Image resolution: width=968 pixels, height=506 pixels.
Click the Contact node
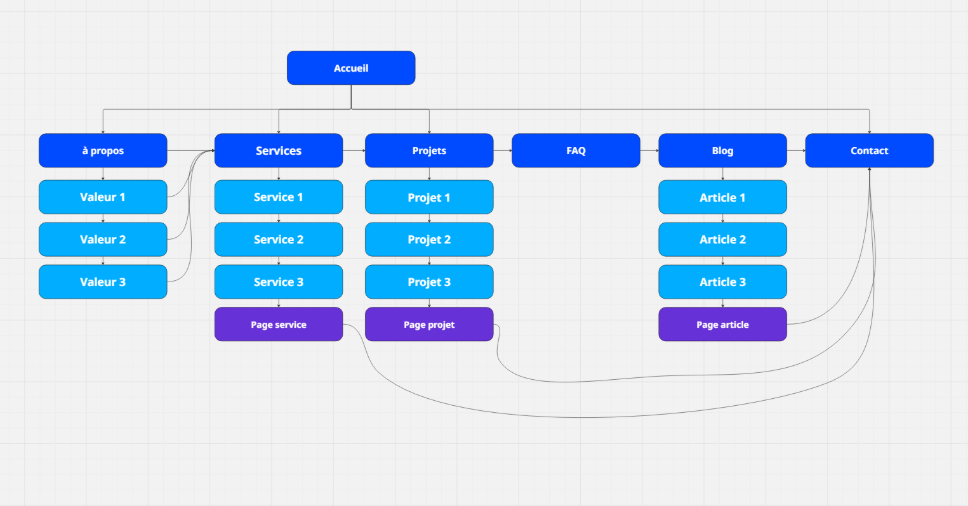tap(869, 151)
